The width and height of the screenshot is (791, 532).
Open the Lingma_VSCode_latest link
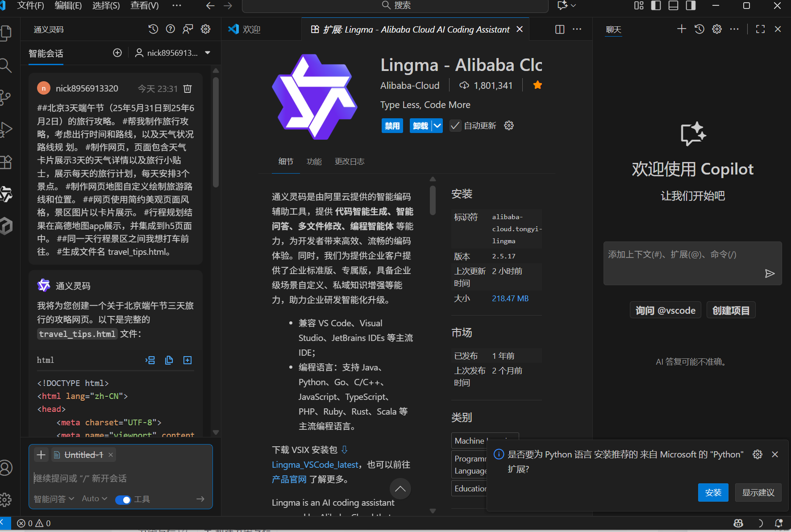click(315, 465)
